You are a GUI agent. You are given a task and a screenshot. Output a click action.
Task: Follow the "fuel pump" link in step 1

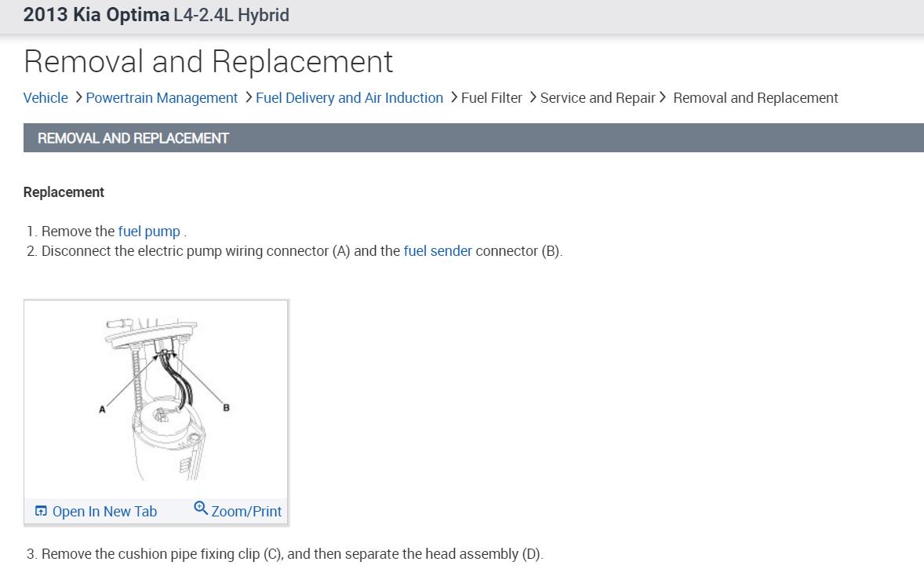(x=149, y=232)
